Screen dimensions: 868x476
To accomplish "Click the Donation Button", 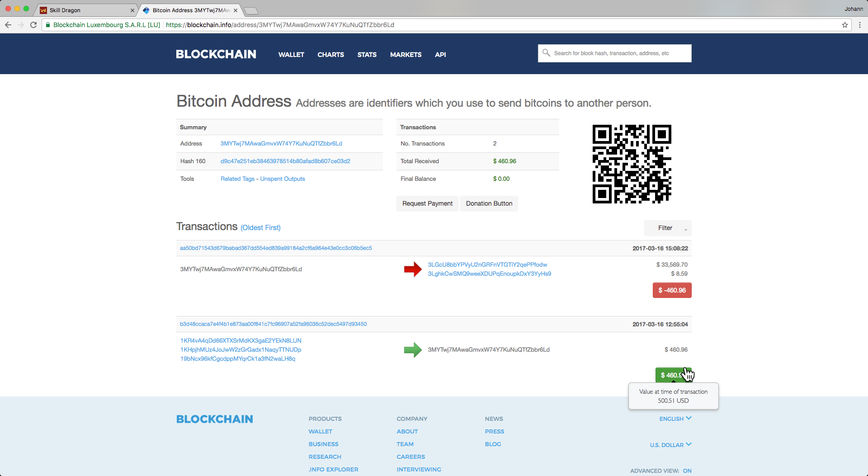I will click(x=489, y=203).
